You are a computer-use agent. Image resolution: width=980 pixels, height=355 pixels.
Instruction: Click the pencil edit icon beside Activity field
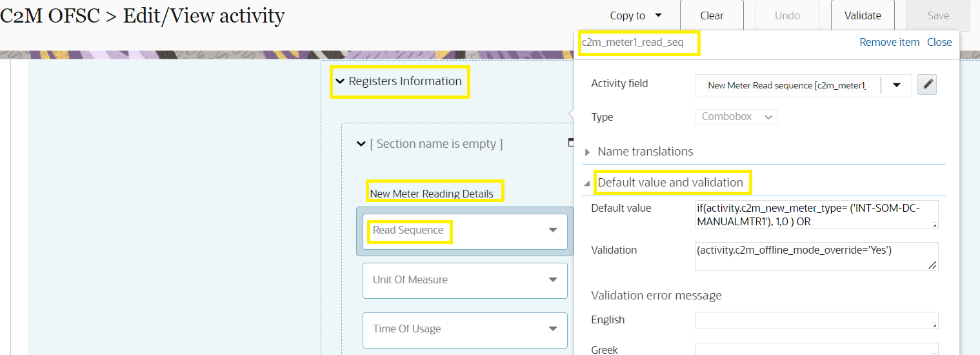(x=926, y=85)
